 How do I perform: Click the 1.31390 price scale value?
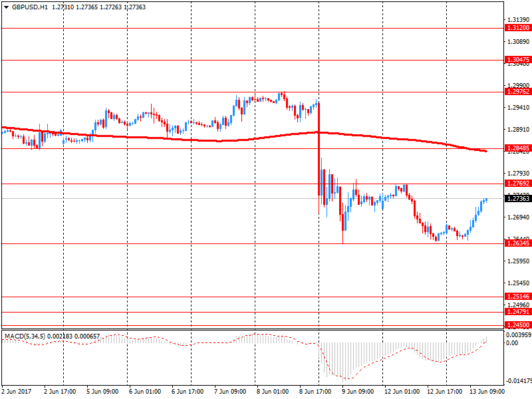[519, 20]
